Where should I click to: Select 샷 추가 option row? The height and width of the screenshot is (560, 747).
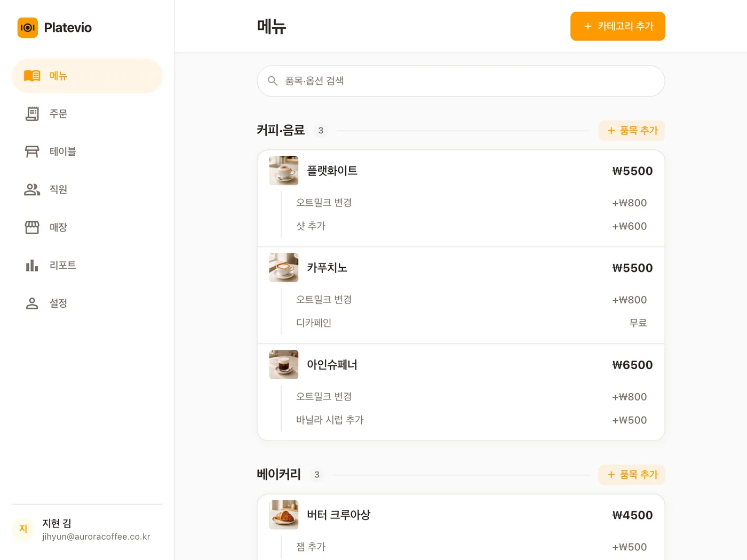pyautogui.click(x=471, y=226)
